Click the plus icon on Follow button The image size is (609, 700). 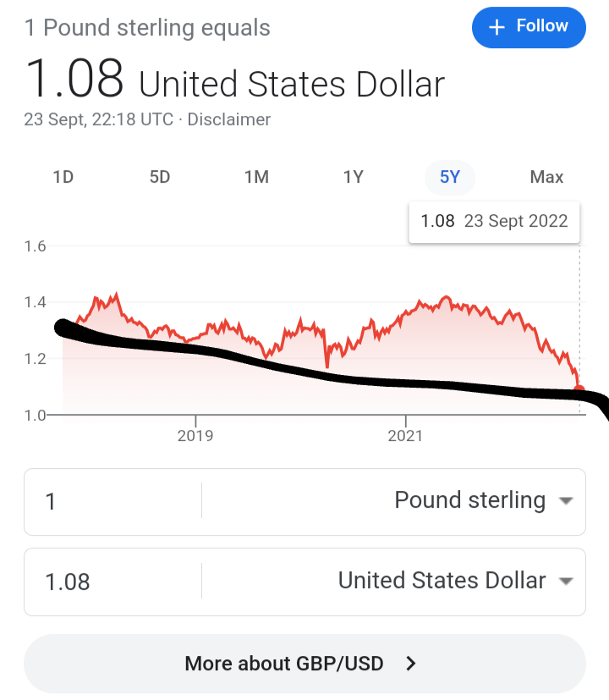tap(497, 27)
